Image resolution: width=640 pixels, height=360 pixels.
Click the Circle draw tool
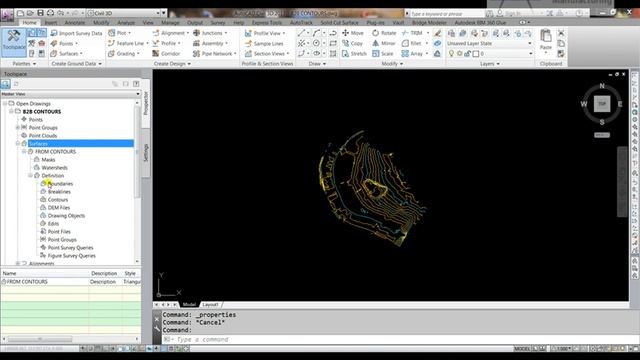point(316,43)
